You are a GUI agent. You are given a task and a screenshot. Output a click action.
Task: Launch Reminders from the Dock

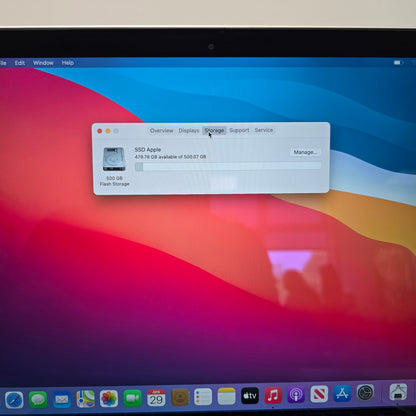[x=203, y=397]
